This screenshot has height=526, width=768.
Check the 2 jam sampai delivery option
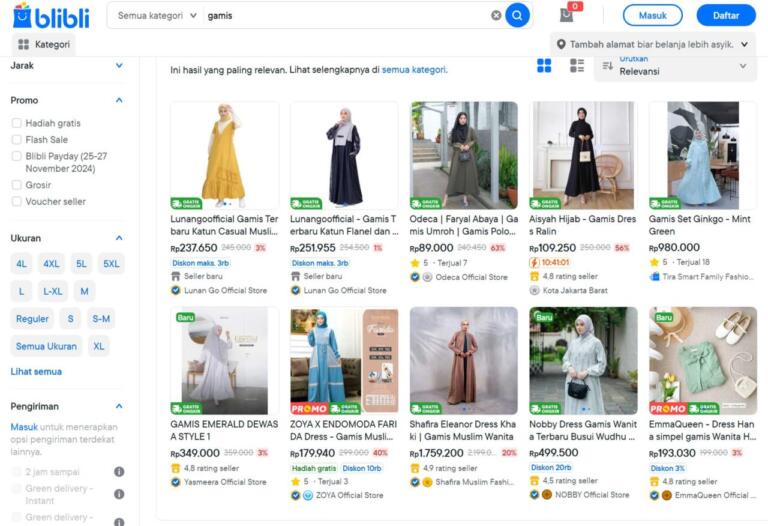pyautogui.click(x=17, y=472)
